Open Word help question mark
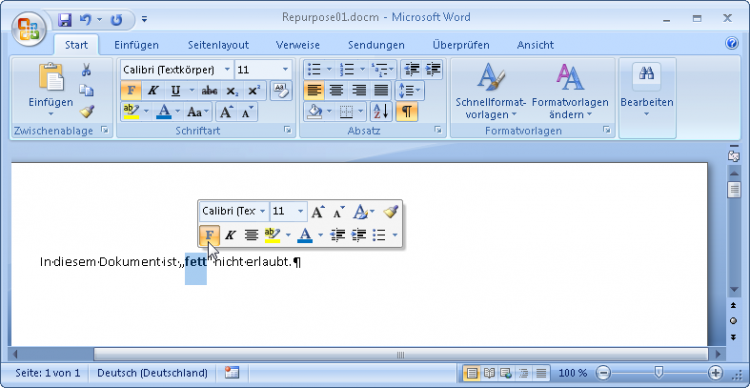The height and width of the screenshot is (388, 750). coord(732,44)
